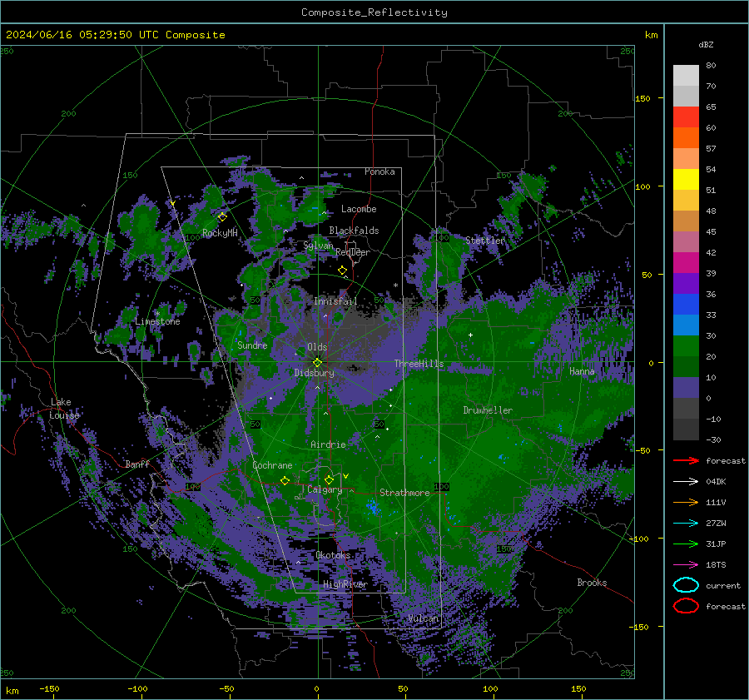
Task: Click the Sylvan label on the map
Action: [x=318, y=246]
